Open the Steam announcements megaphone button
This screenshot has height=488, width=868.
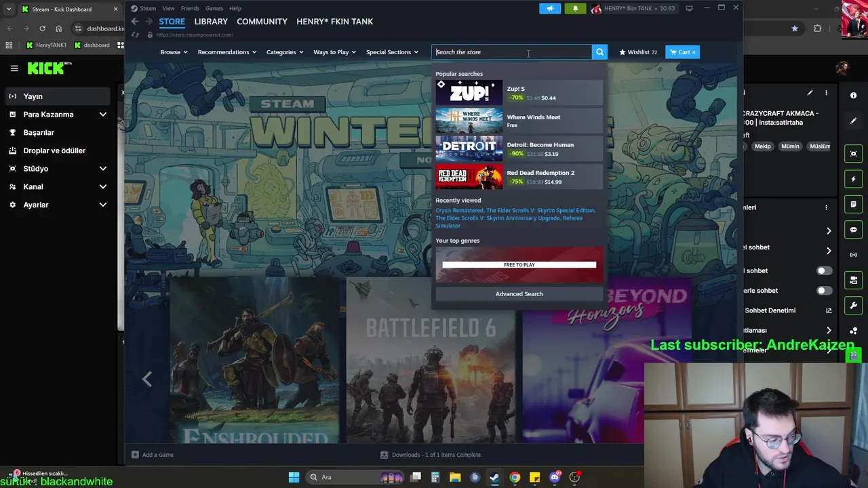pos(550,8)
